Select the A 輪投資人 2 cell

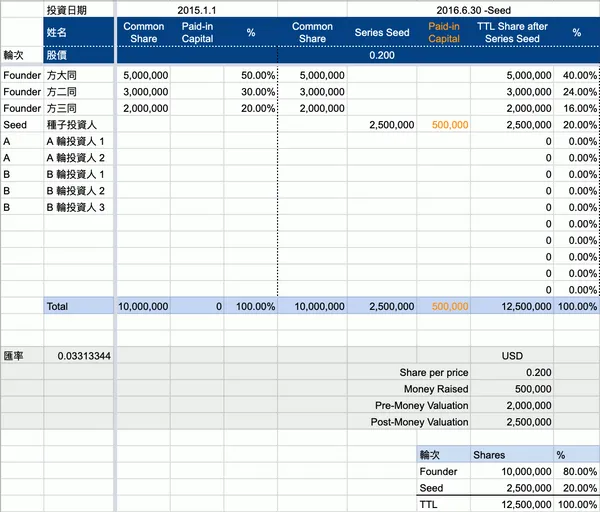tap(78, 158)
